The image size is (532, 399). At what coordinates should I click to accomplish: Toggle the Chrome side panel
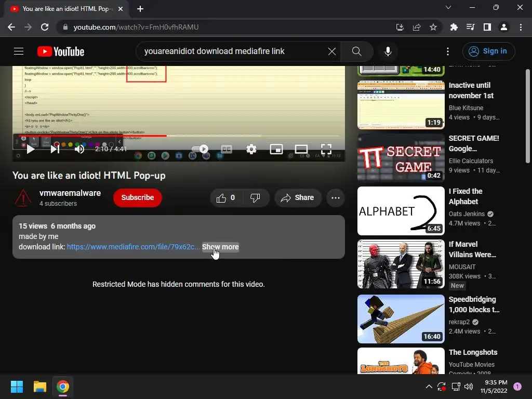coord(487,27)
